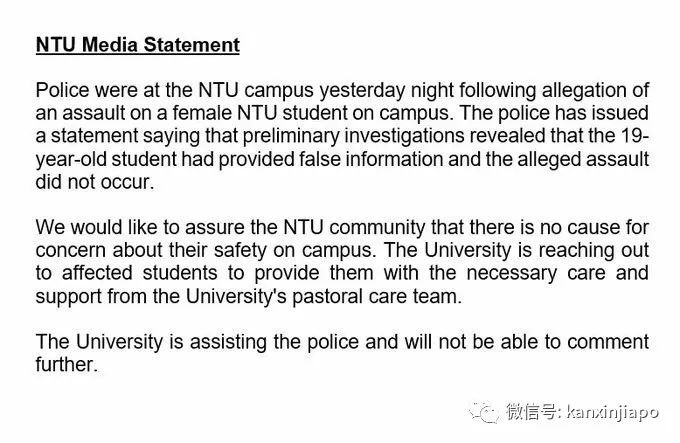Click the line starting 'an assault on a female NTU student'

point(342,115)
